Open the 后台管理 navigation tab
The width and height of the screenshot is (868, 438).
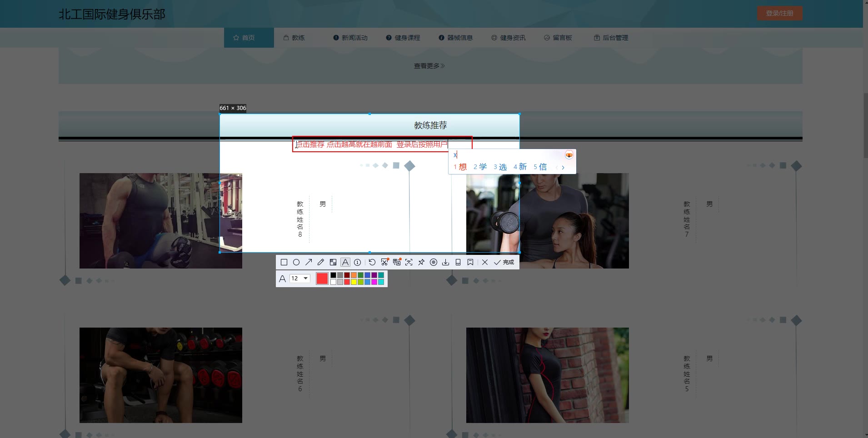click(611, 38)
